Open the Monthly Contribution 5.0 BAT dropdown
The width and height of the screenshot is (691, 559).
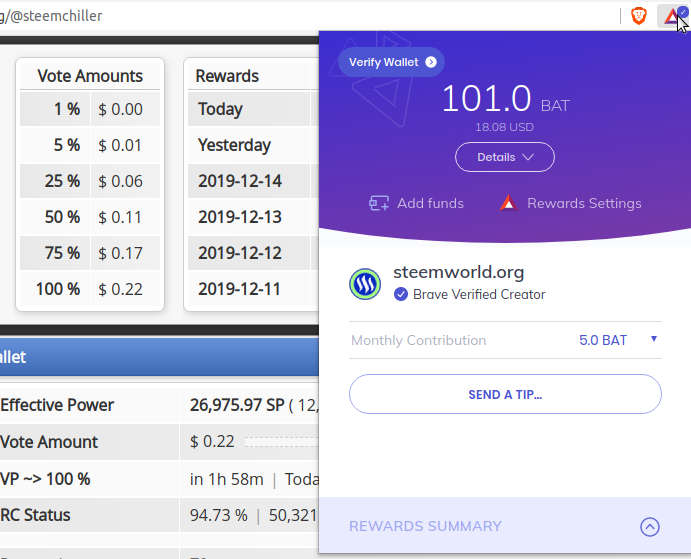[x=618, y=340]
